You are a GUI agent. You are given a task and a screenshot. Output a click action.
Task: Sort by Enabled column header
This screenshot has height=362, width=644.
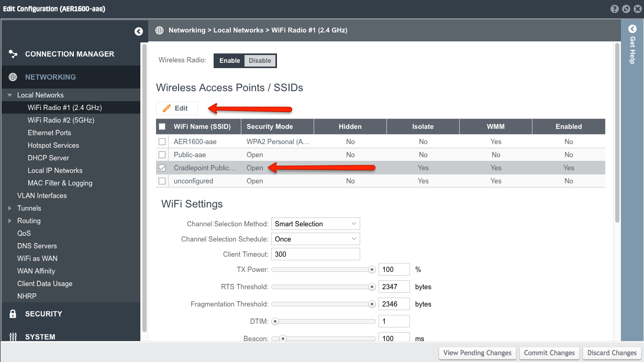569,126
